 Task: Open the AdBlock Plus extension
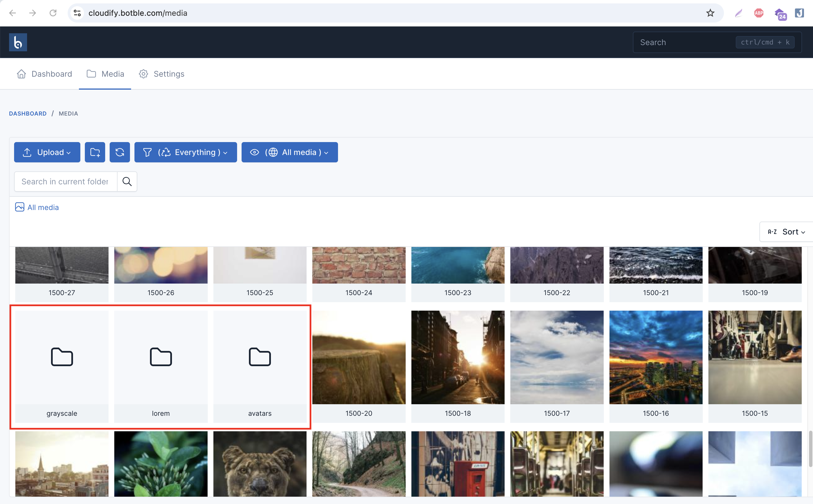759,13
